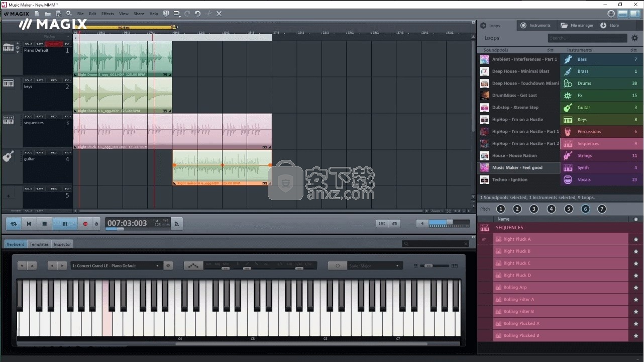Open the Soundpools list options menu
Image resolution: width=644 pixels, height=362 pixels.
click(551, 50)
